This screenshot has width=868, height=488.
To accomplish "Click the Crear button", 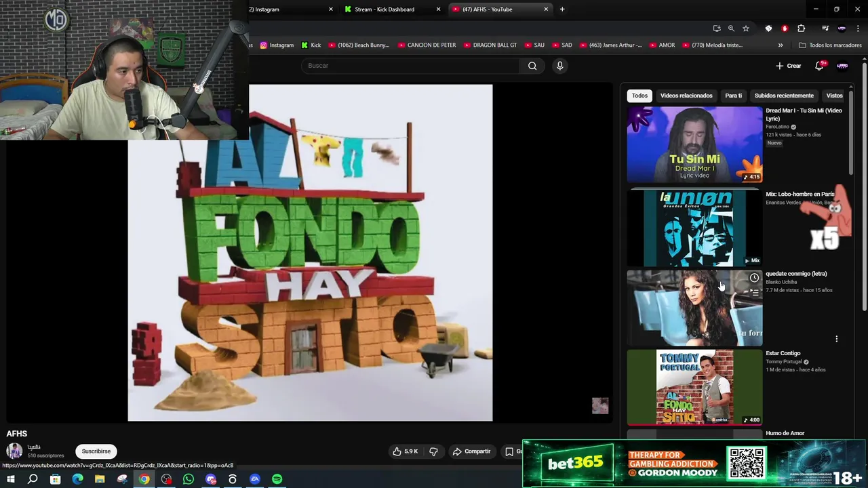I will pyautogui.click(x=789, y=66).
